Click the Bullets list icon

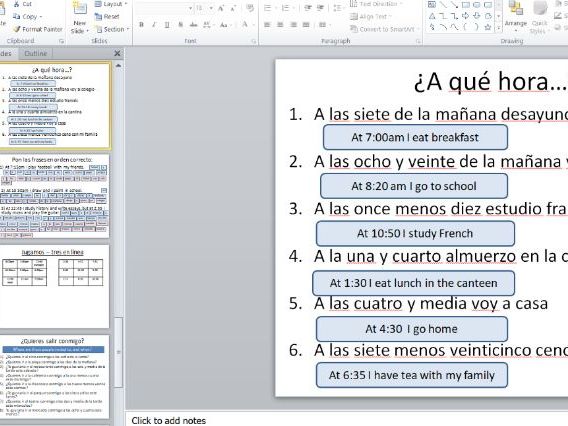tap(268, 8)
